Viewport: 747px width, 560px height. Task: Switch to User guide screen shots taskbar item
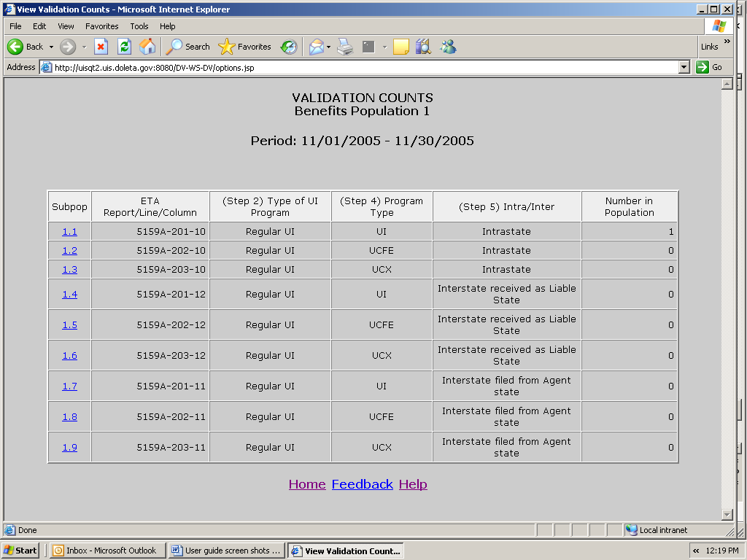228,551
